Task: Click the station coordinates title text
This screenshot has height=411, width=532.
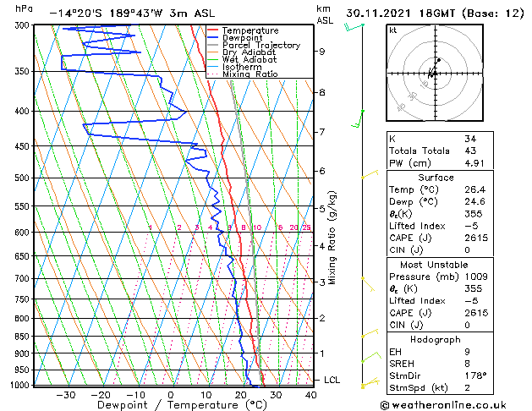Action: coord(132,14)
